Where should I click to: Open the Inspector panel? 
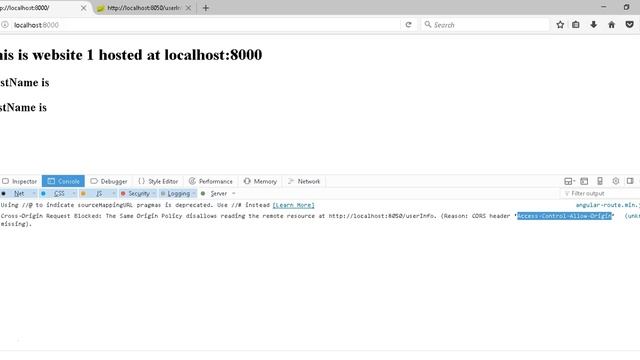pos(20,181)
